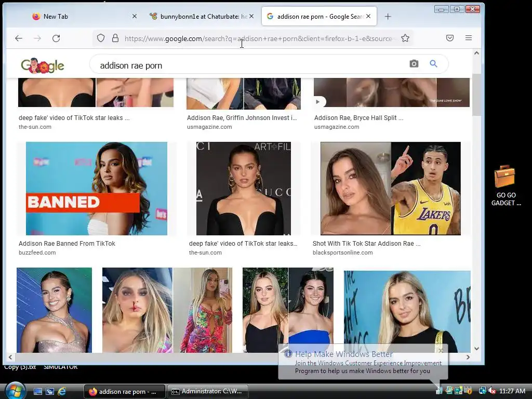
Task: Click Show Desktop in Quick Launch
Action: tap(37, 392)
